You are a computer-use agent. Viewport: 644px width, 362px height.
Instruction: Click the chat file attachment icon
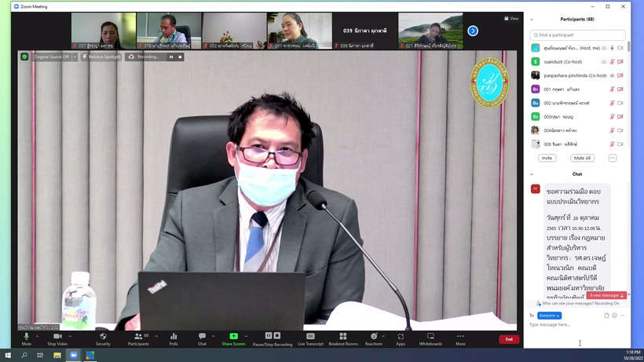pos(606,316)
